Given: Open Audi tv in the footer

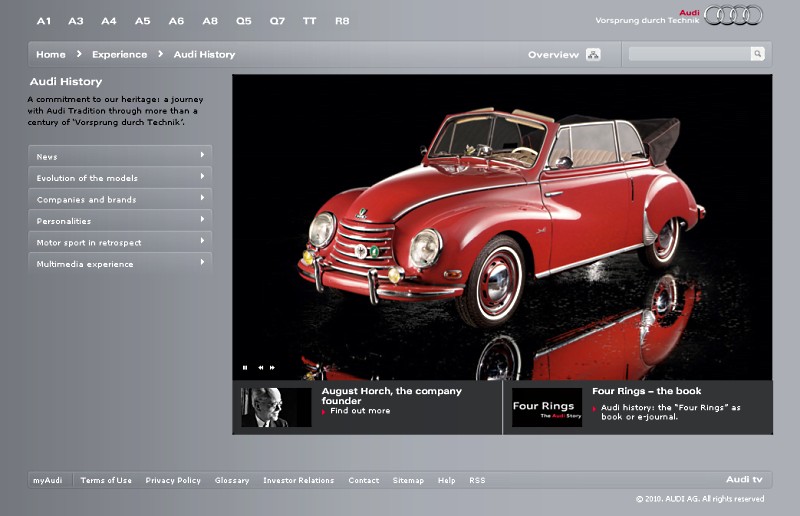Looking at the screenshot, I should click(x=744, y=479).
